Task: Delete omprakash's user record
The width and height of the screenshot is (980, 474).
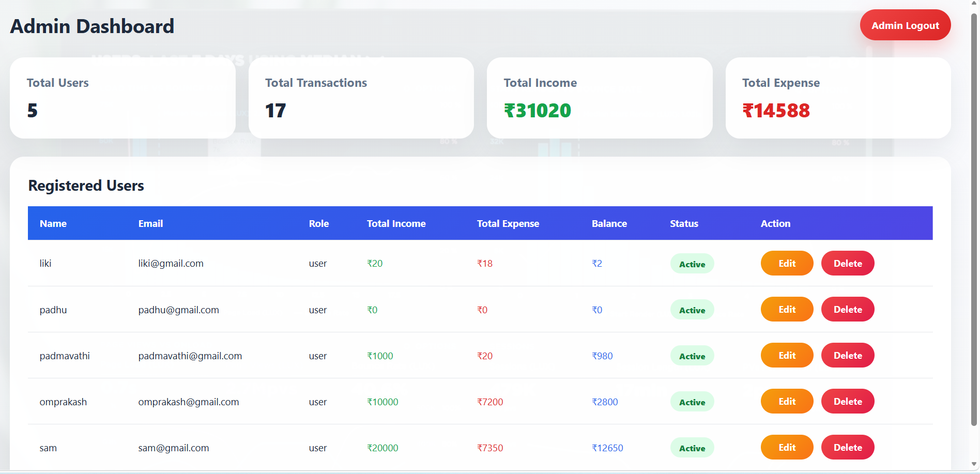Action: (848, 401)
